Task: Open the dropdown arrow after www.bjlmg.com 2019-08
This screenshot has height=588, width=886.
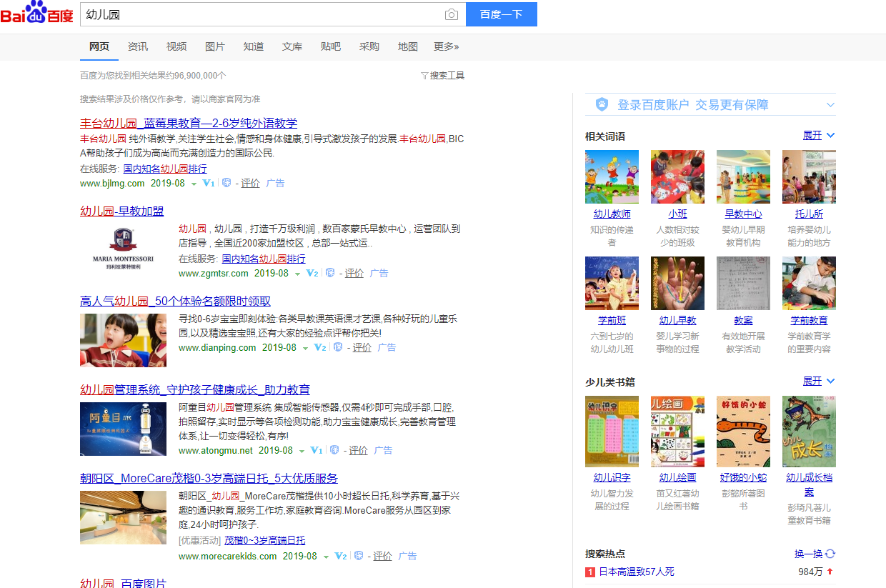Action: (193, 184)
